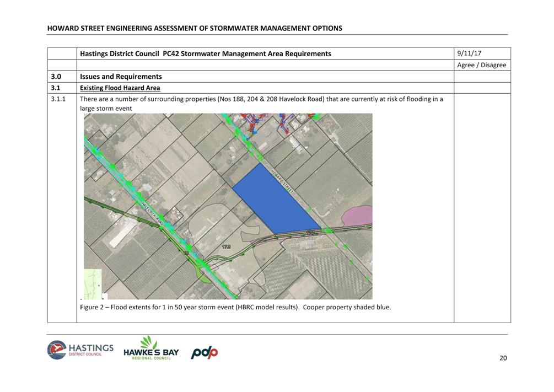Click the 'Agree / Disagree' column header

(x=482, y=65)
